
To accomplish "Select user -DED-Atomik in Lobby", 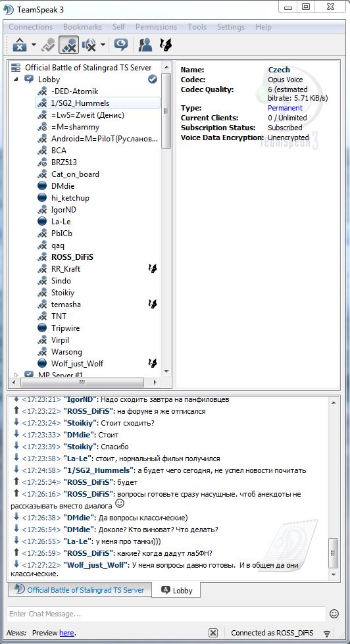I will tap(75, 91).
